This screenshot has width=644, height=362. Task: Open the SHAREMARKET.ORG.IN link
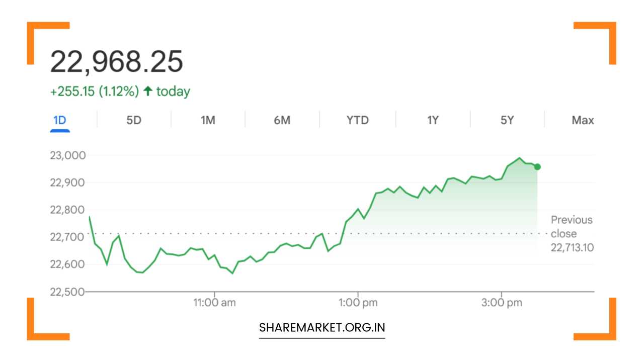point(322,328)
